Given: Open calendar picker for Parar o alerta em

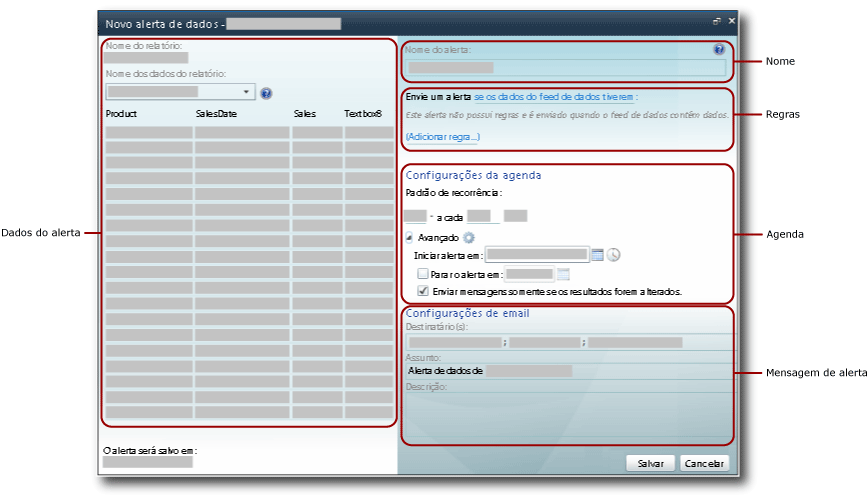Looking at the screenshot, I should [563, 273].
